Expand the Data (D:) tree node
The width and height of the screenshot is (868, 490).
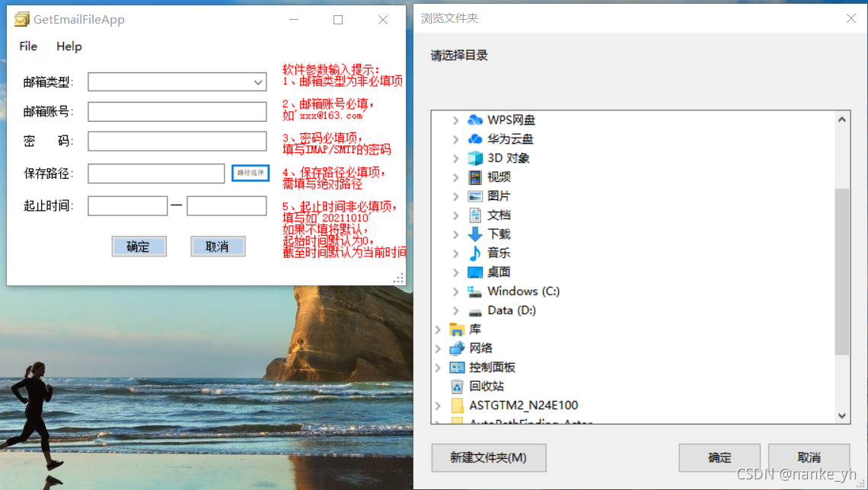pyautogui.click(x=455, y=310)
